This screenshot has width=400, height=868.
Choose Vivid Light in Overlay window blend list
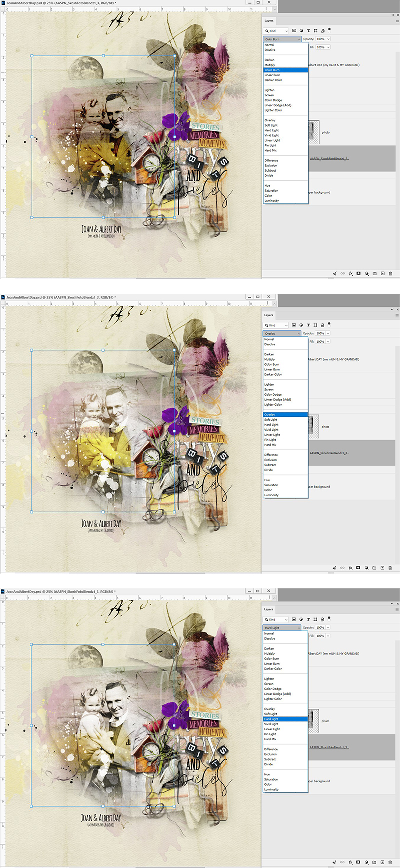point(286,430)
